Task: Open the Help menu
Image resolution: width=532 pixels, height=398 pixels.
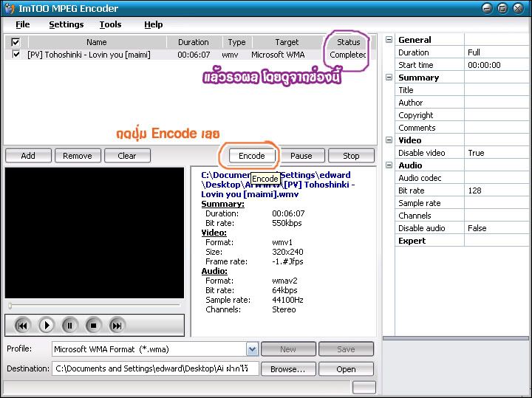Action: point(154,24)
